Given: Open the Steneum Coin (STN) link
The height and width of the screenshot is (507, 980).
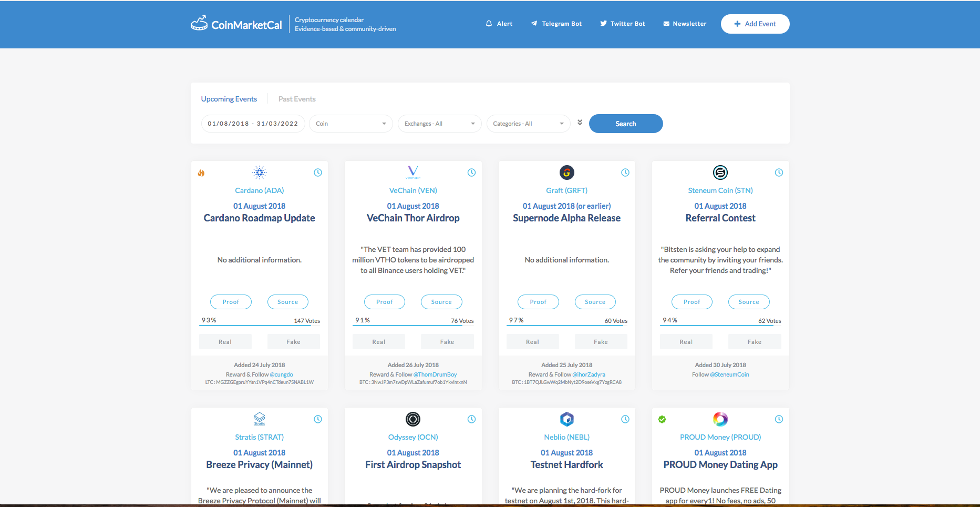Looking at the screenshot, I should coord(720,190).
